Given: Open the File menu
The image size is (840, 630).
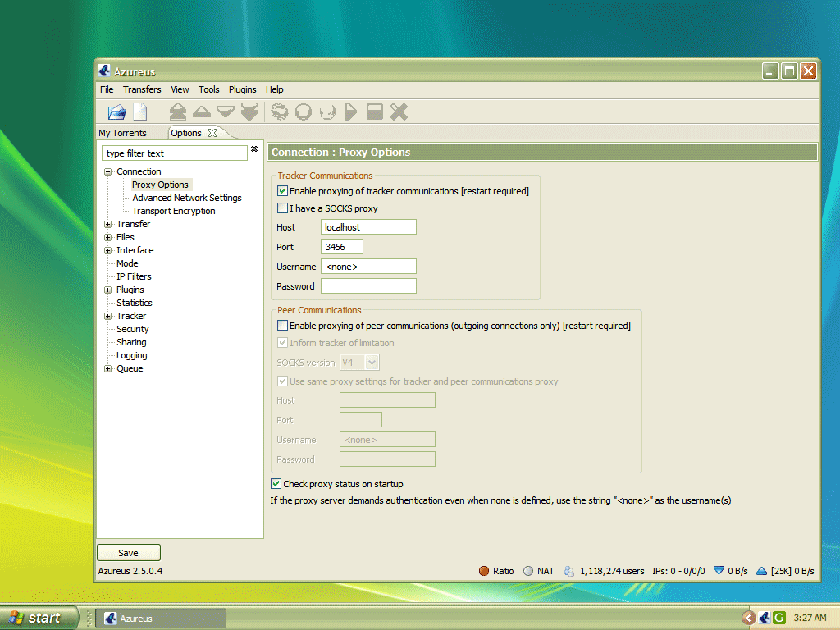Looking at the screenshot, I should [x=107, y=89].
